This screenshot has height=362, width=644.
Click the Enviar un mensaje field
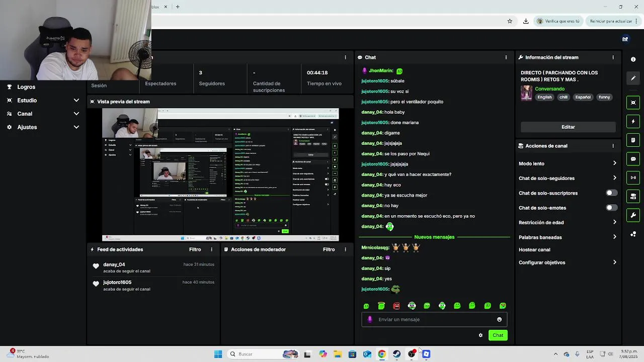(434, 319)
